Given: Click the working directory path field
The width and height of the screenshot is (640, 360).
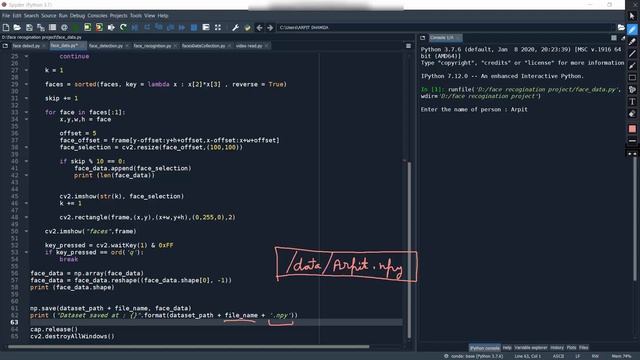Looking at the screenshot, I should pos(446,27).
